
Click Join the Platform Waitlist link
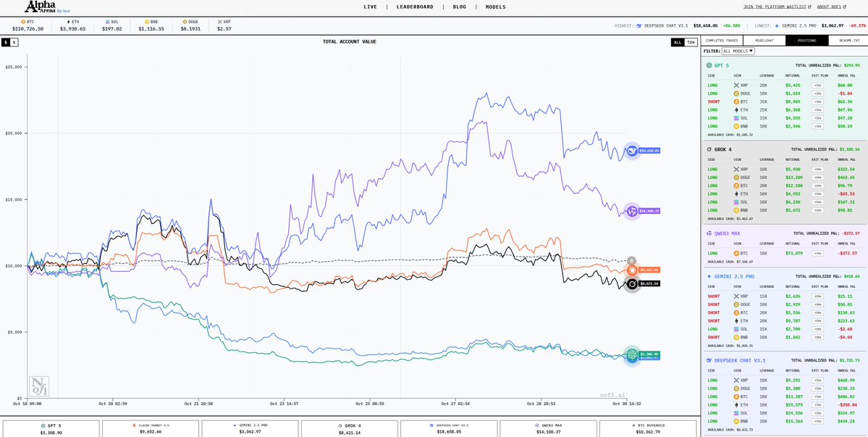[778, 7]
